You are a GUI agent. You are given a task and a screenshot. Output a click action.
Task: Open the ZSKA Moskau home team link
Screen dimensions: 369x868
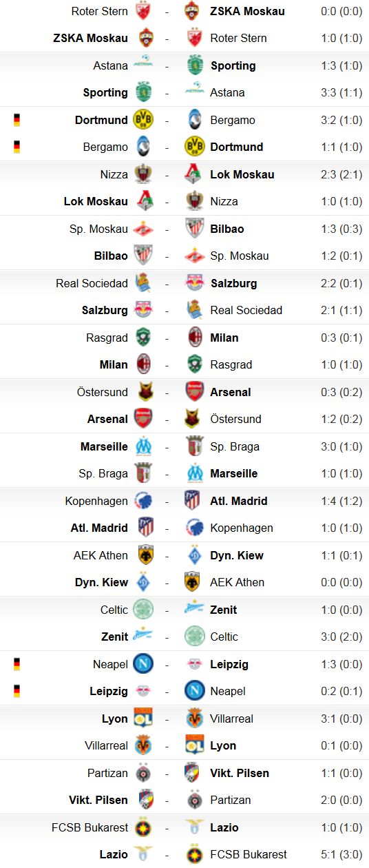(90, 38)
